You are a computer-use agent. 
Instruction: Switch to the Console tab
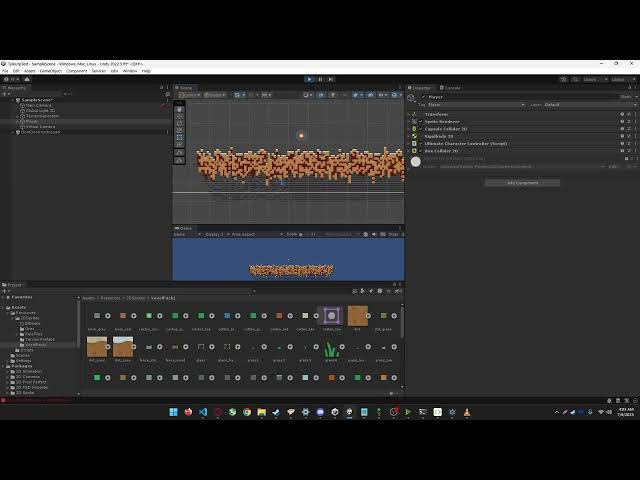click(x=452, y=88)
